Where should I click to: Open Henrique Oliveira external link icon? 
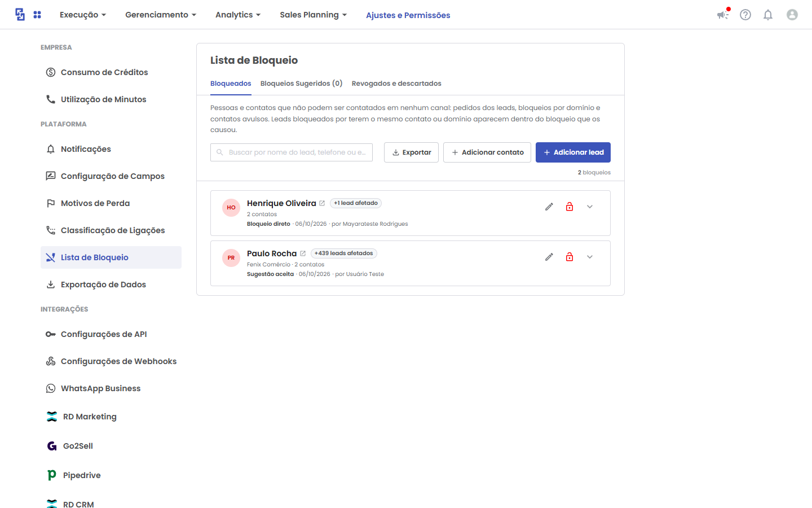pyautogui.click(x=322, y=203)
